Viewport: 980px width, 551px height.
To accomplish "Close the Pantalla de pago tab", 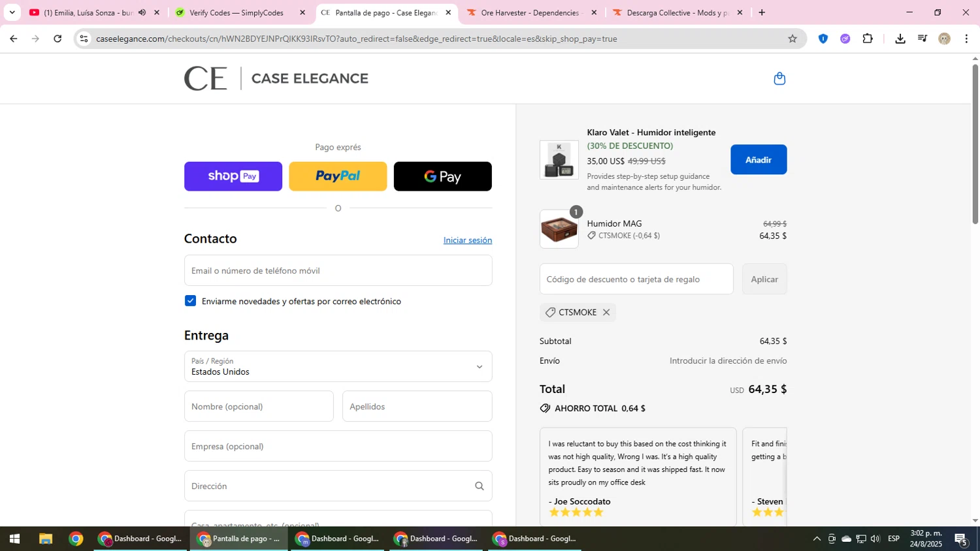I will (448, 12).
